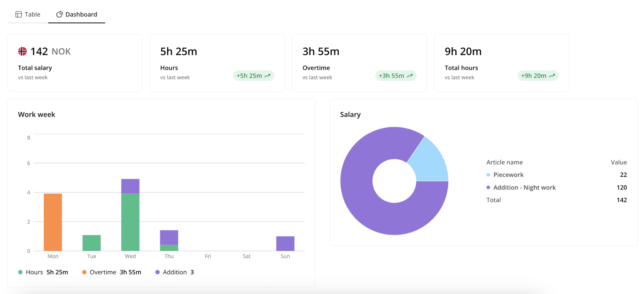Toggle the Addition legend item

tap(175, 272)
